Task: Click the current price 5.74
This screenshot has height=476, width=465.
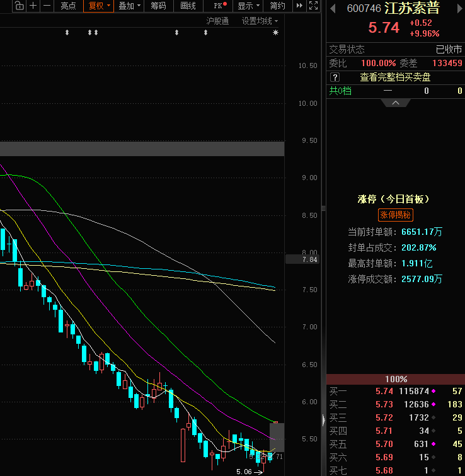Action: [x=384, y=28]
